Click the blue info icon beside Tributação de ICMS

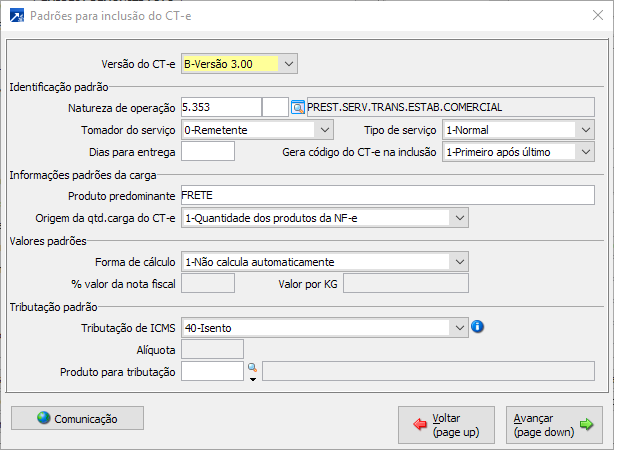coord(477,327)
